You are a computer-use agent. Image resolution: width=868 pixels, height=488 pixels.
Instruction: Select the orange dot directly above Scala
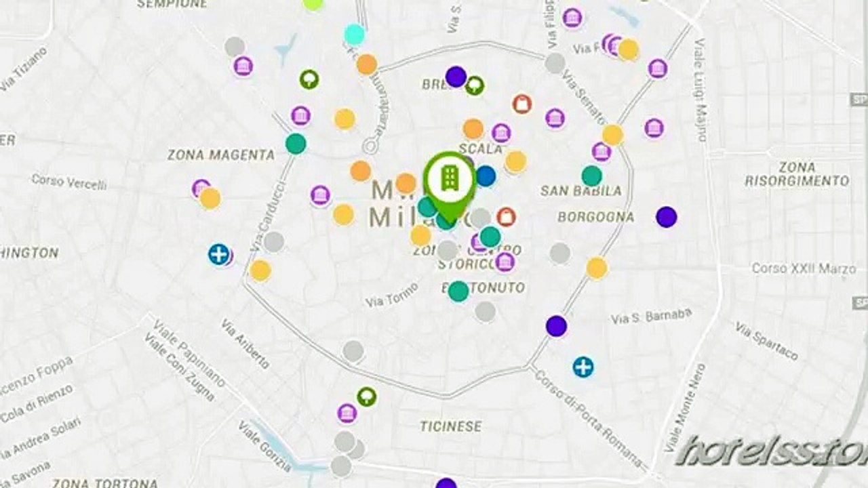(x=473, y=129)
